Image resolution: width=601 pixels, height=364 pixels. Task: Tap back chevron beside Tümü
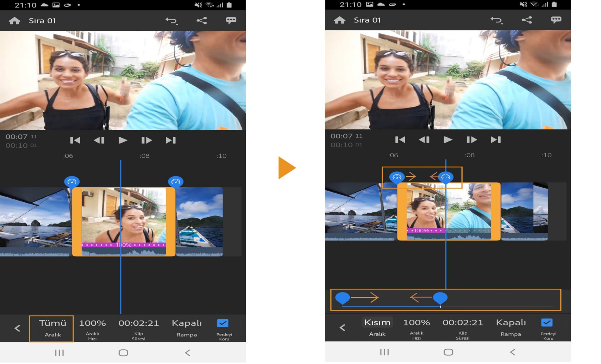[18, 328]
